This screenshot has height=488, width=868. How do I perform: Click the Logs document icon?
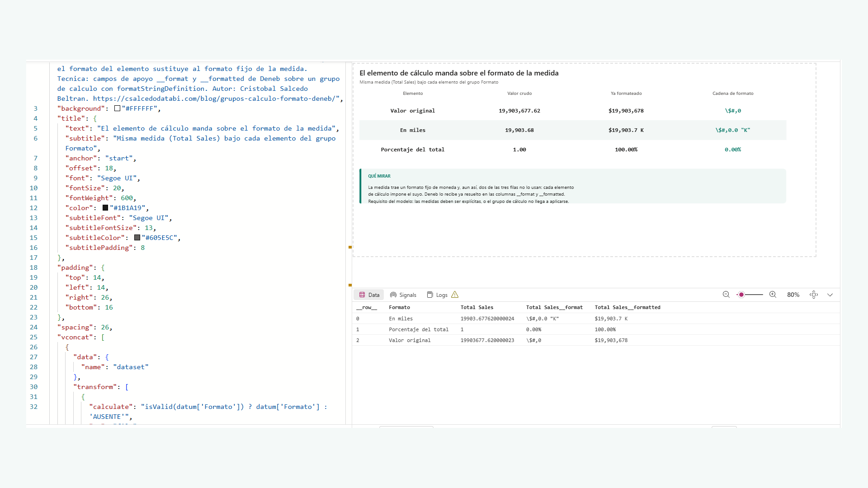[430, 295]
